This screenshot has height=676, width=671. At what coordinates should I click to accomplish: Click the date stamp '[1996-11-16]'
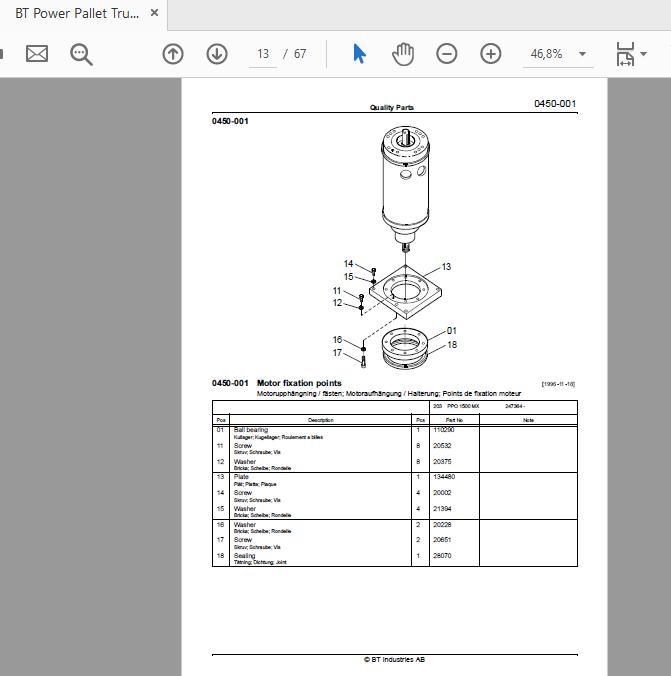[558, 384]
